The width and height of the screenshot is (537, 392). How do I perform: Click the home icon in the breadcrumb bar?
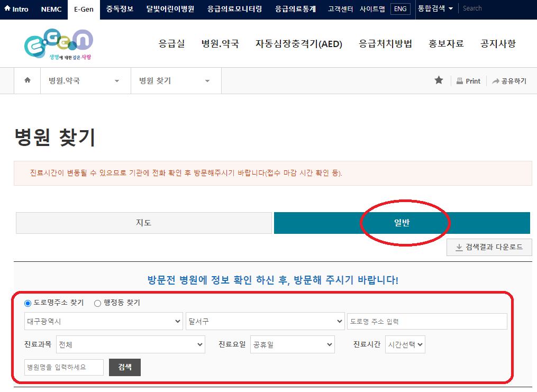[27, 80]
